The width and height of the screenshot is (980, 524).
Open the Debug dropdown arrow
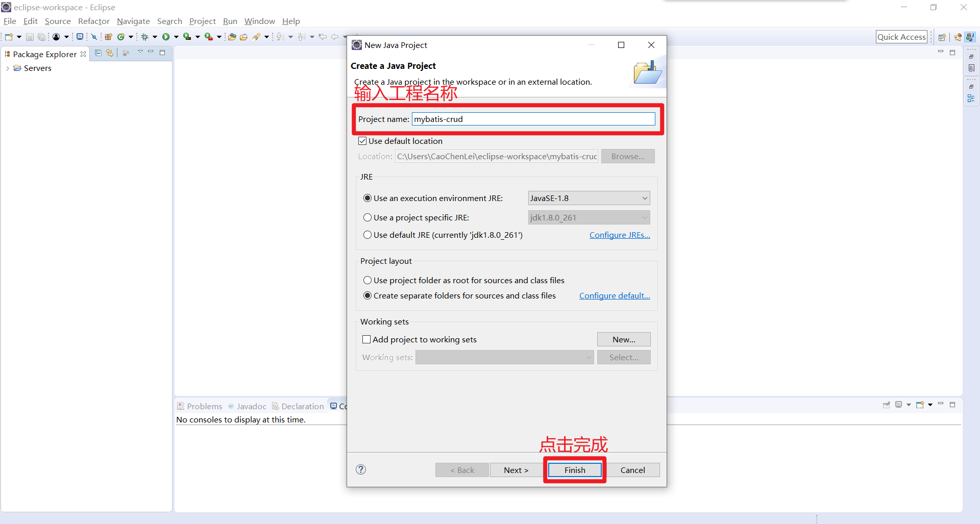[x=155, y=37]
